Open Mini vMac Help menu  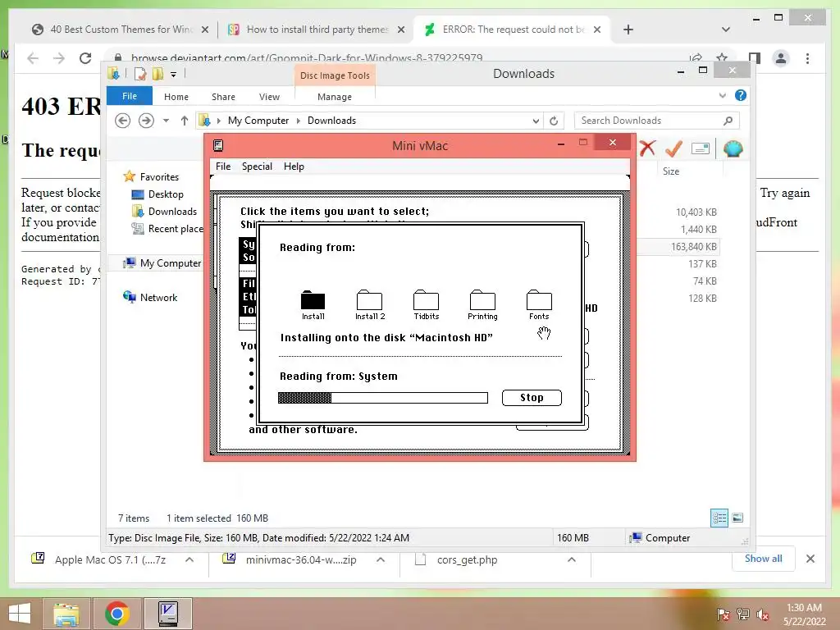[x=294, y=166]
